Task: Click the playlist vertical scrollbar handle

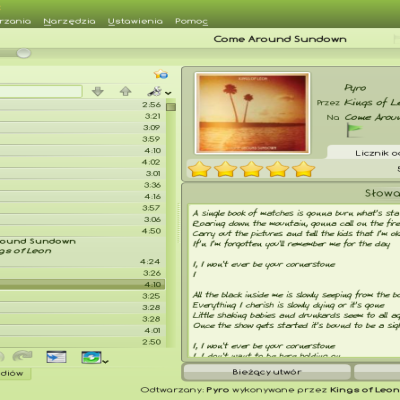Action: click(x=171, y=107)
